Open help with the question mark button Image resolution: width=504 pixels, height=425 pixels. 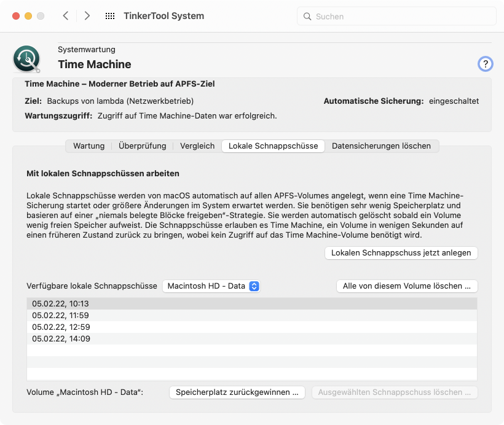coord(485,64)
